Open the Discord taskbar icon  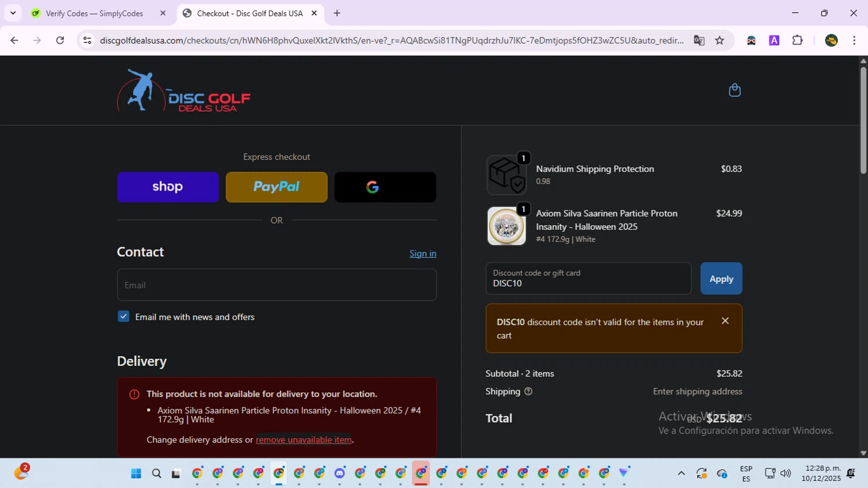point(340,474)
